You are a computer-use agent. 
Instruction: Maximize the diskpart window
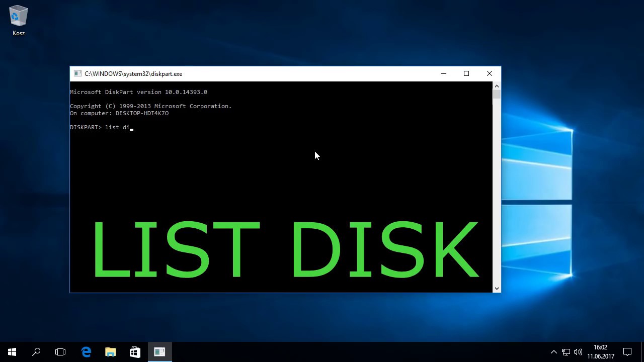(x=466, y=73)
